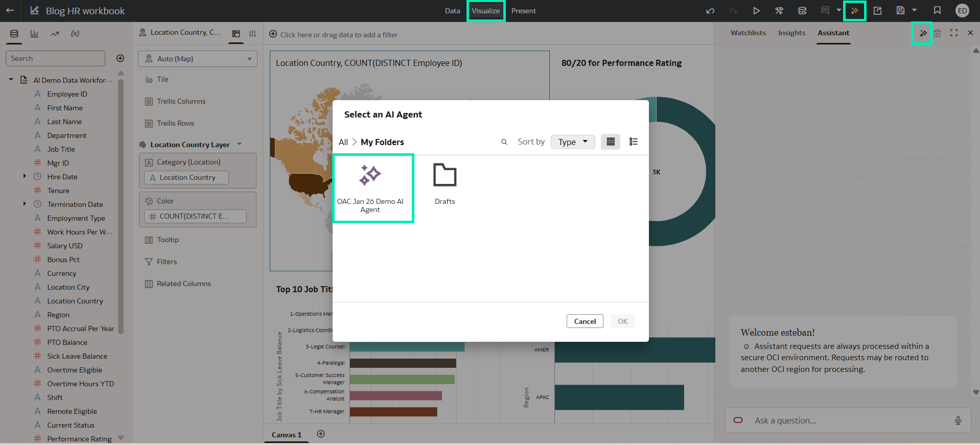The width and height of the screenshot is (980, 445).
Task: Click the microphone icon
Action: [958, 420]
